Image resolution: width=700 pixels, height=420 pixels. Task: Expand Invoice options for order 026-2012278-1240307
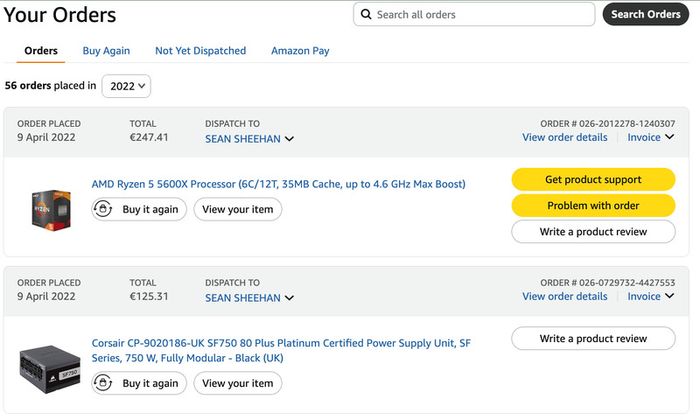650,137
